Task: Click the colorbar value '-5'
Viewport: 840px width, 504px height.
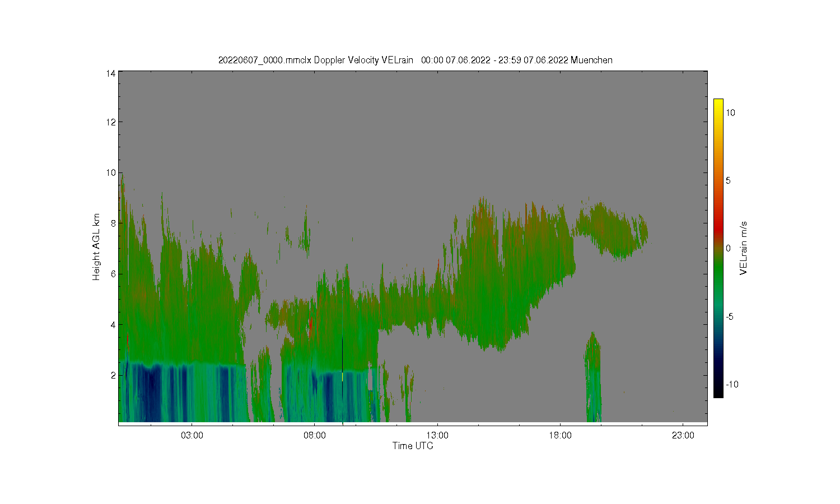Action: click(x=730, y=316)
